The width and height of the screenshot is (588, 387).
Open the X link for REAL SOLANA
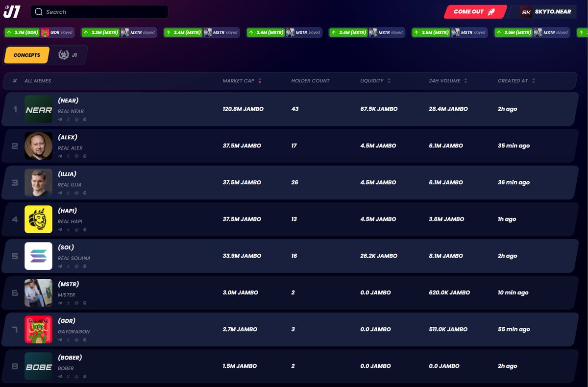pyautogui.click(x=68, y=266)
